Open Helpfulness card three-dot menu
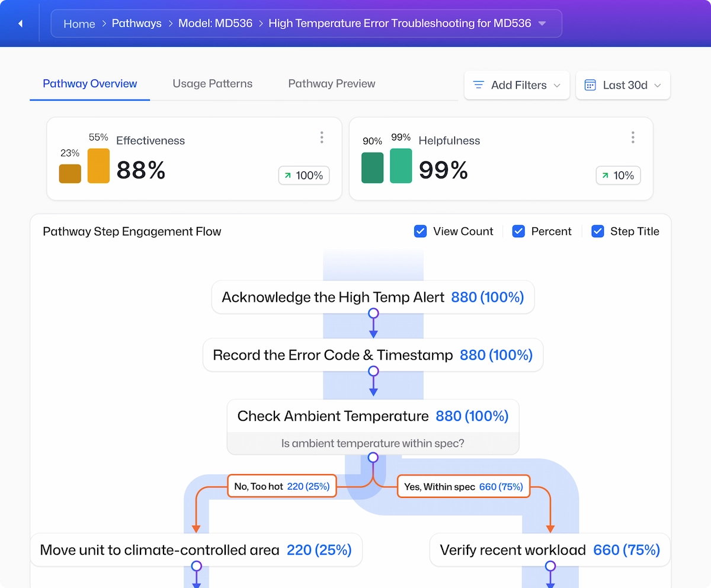Screen dimensions: 711x588 [633, 138]
